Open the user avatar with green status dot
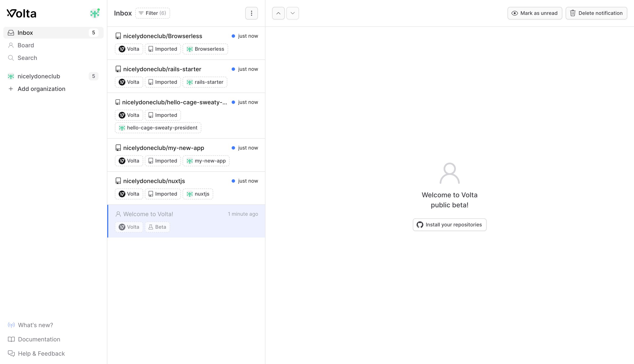Viewport: 634px width, 364px height. coord(95,13)
